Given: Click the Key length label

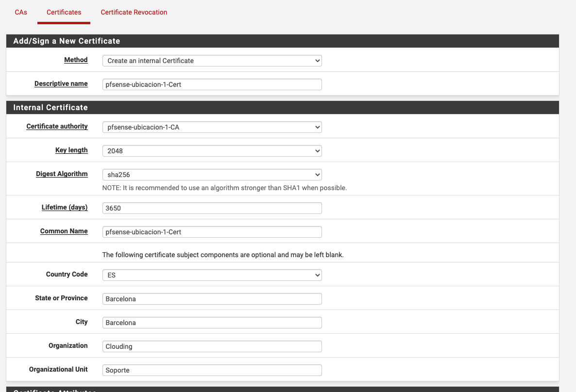Looking at the screenshot, I should pyautogui.click(x=71, y=150).
